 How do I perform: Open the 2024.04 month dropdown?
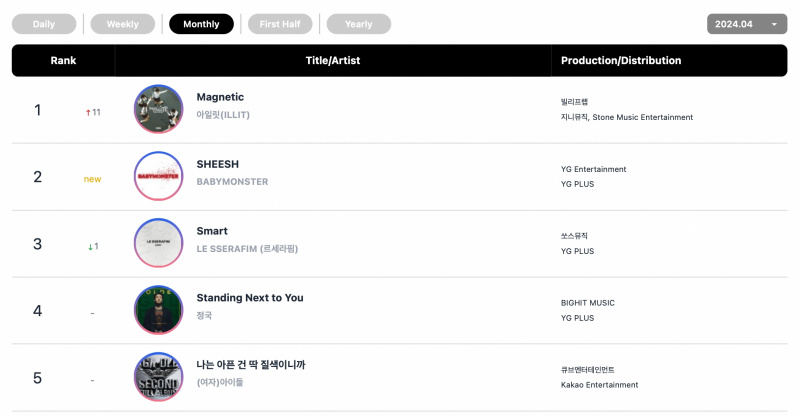747,24
